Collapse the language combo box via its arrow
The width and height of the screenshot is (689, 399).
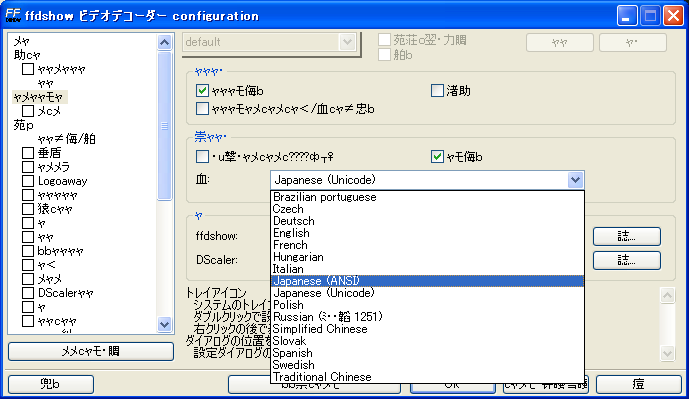pyautogui.click(x=575, y=180)
